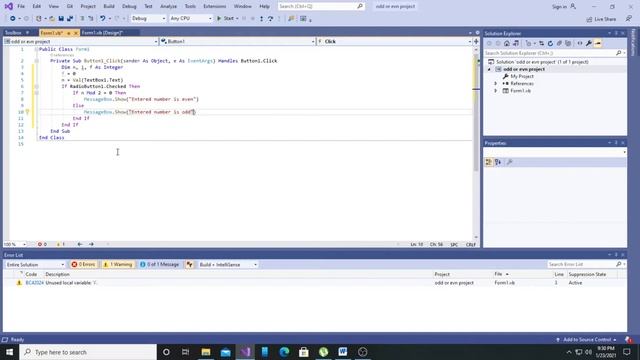Open the Build menu
Screen dimensions: 640x360
point(109,6)
